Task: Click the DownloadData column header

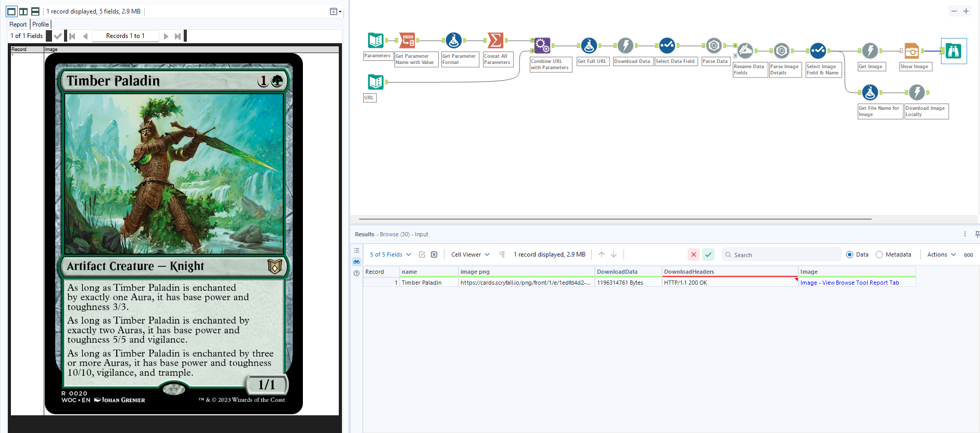Action: point(628,272)
